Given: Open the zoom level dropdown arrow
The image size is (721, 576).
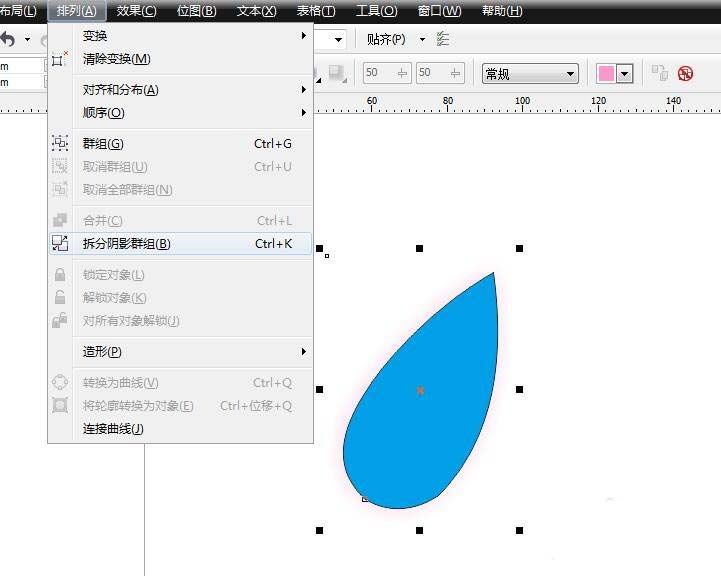Looking at the screenshot, I should (338, 40).
